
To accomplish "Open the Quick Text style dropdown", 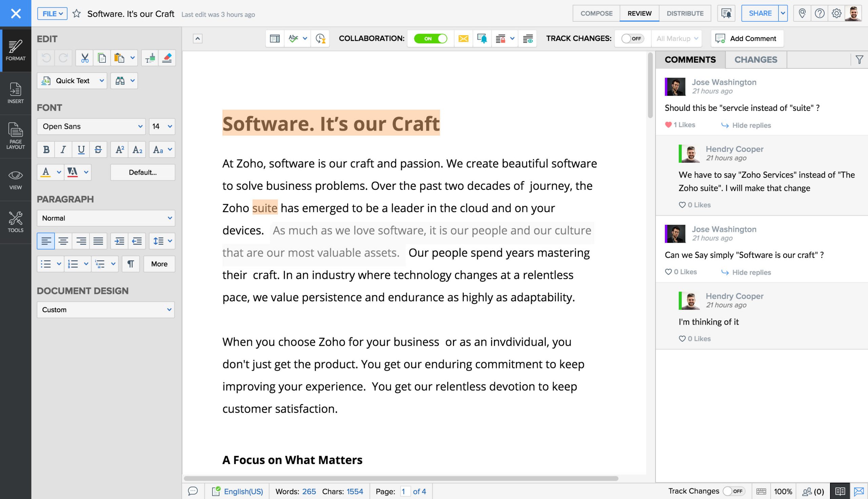I will (100, 80).
